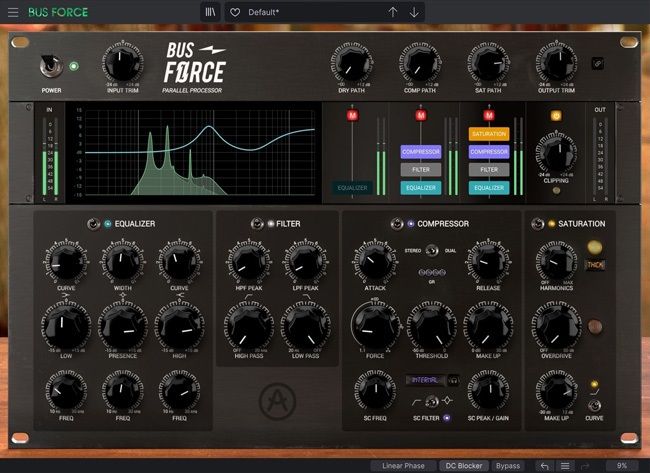
Task: Mute the dry path with M button
Action: coord(352,115)
